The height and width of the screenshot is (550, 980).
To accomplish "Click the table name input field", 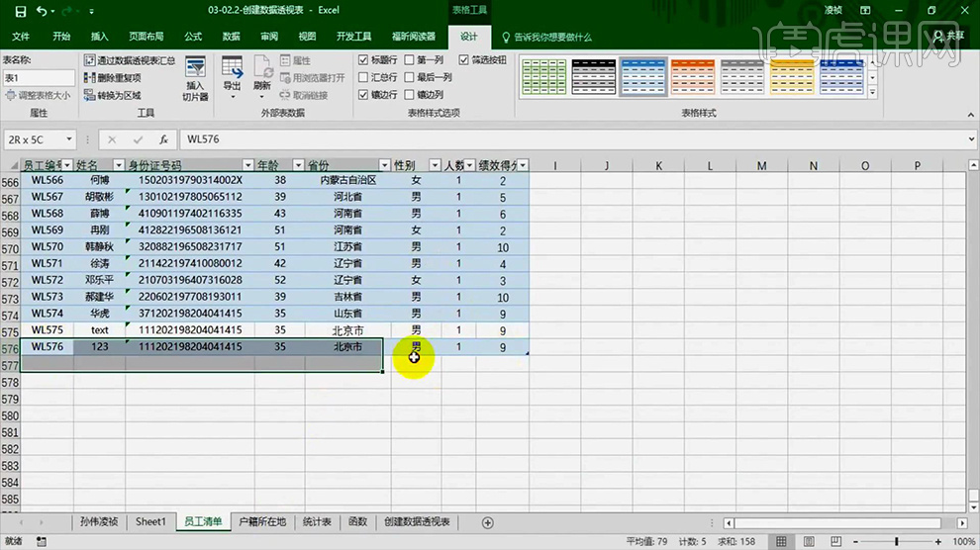I will (x=38, y=77).
